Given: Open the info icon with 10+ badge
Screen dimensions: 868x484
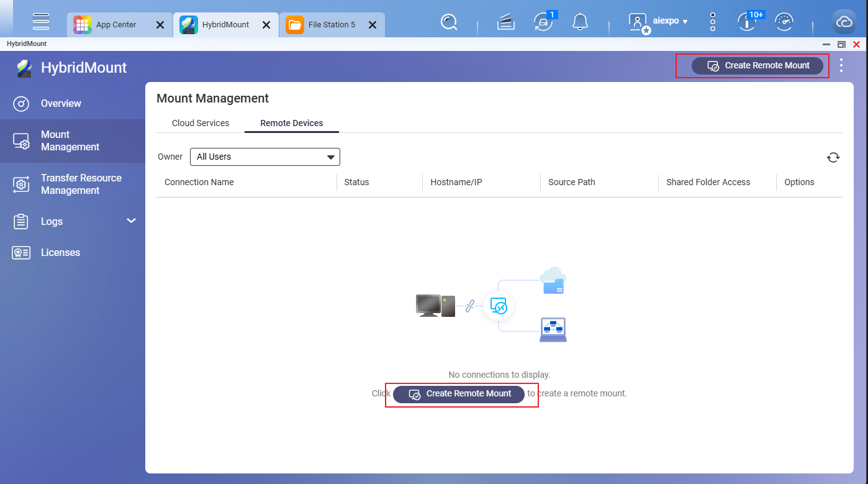Looking at the screenshot, I should 746,23.
